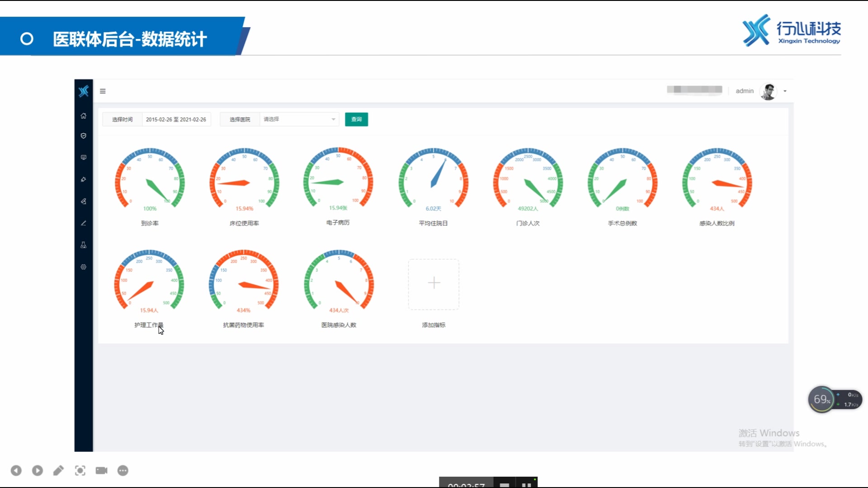The width and height of the screenshot is (868, 488).
Task: Click the Xingxin Technology logo top right
Action: (791, 30)
